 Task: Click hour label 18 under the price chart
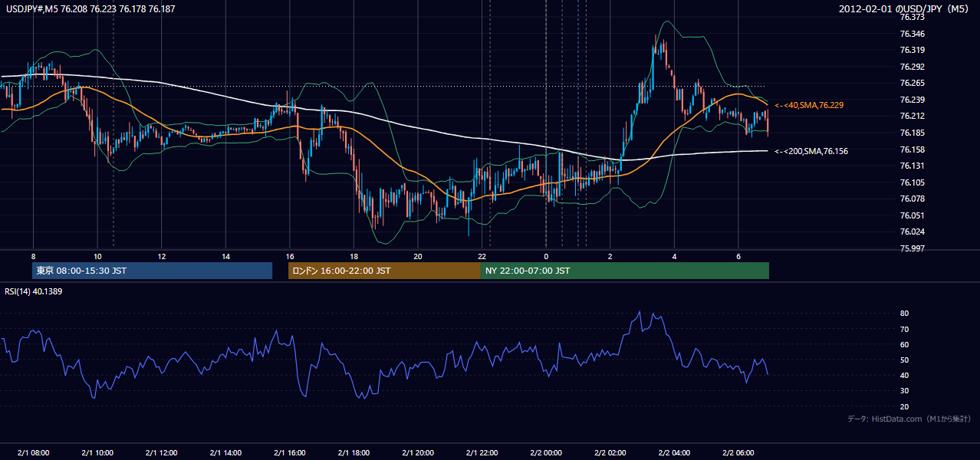(354, 256)
